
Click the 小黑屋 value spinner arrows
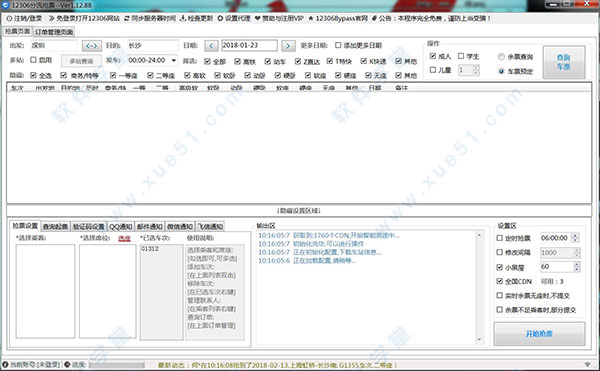pyautogui.click(x=577, y=267)
